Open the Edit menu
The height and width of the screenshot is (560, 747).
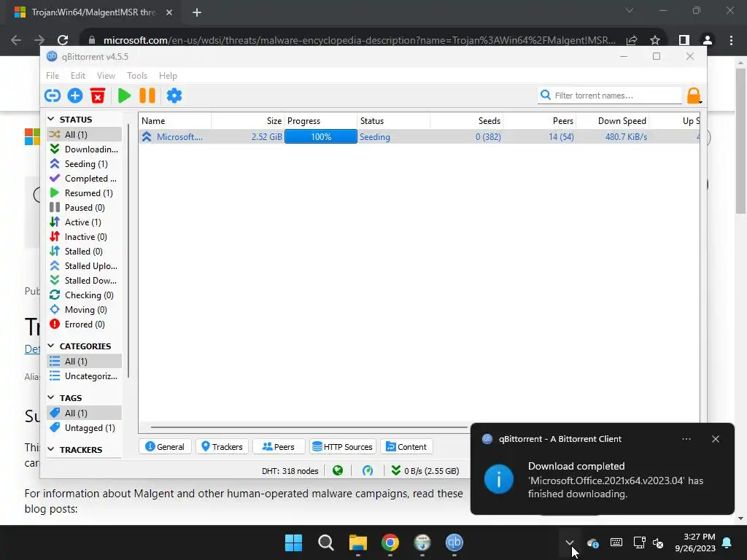tap(77, 76)
